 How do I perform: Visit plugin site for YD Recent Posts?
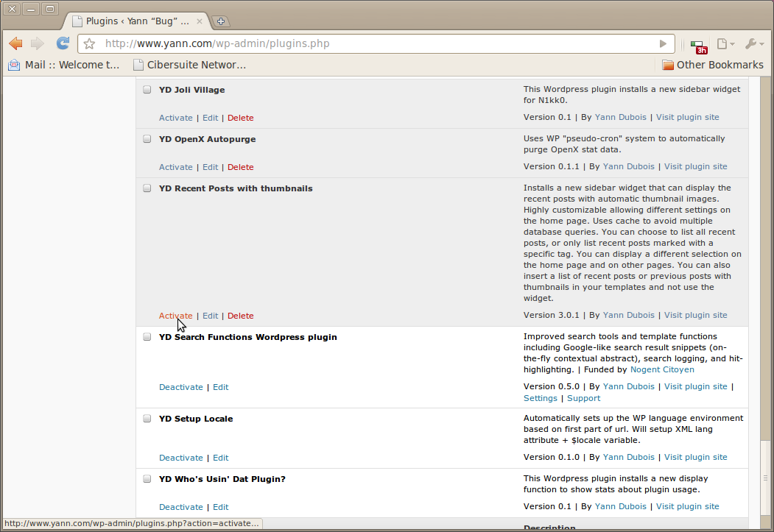click(695, 316)
